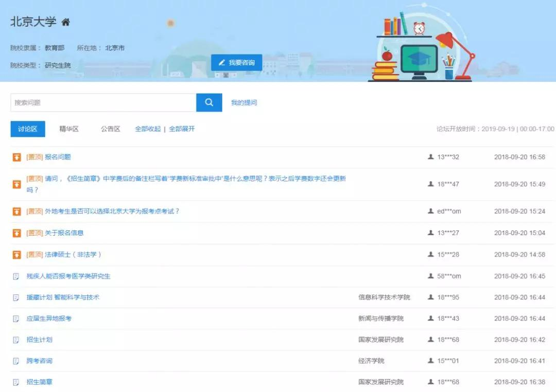Click user icon next to 18***47
The width and height of the screenshot is (556, 392).
[431, 184]
